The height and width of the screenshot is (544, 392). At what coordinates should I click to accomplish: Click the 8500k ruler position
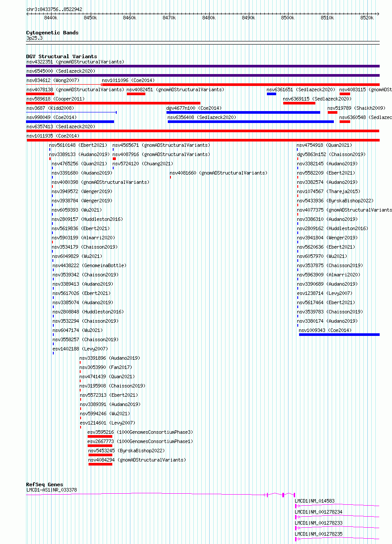(x=288, y=18)
